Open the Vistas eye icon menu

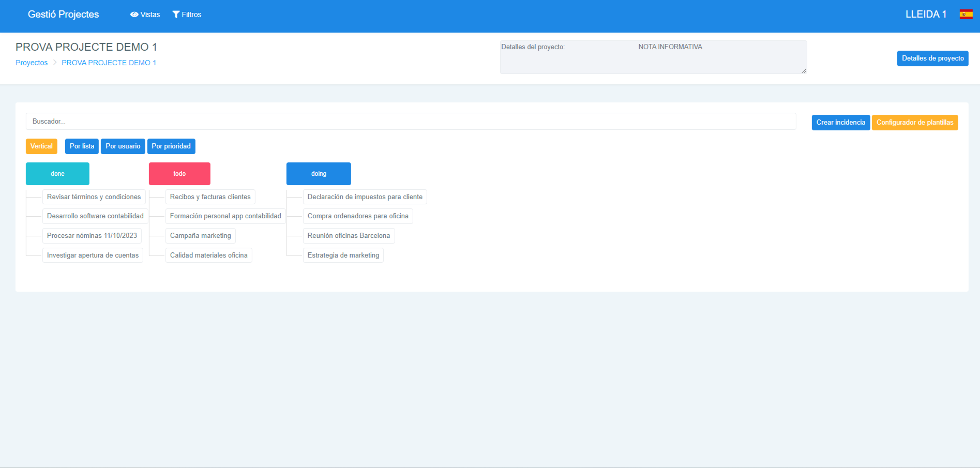click(x=134, y=14)
